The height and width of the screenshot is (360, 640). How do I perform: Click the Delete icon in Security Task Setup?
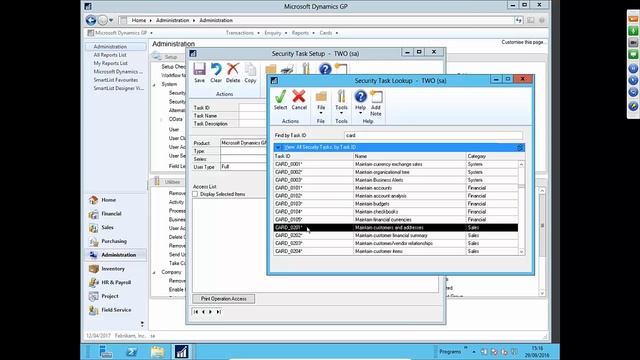[x=233, y=69]
